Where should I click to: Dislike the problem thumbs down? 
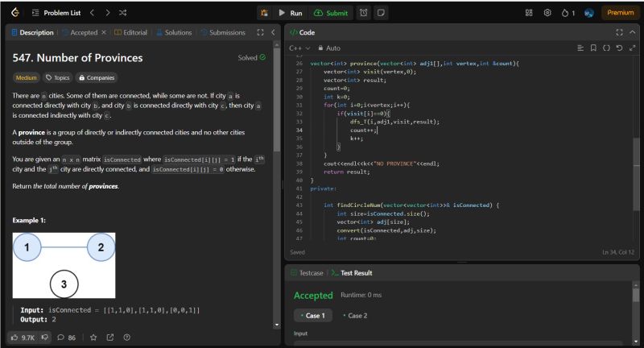(45, 338)
